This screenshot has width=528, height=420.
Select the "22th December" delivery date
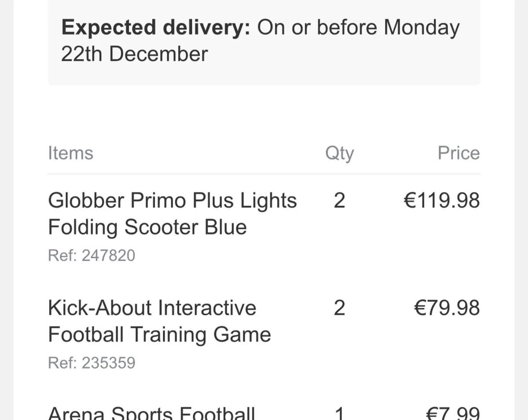pos(134,55)
